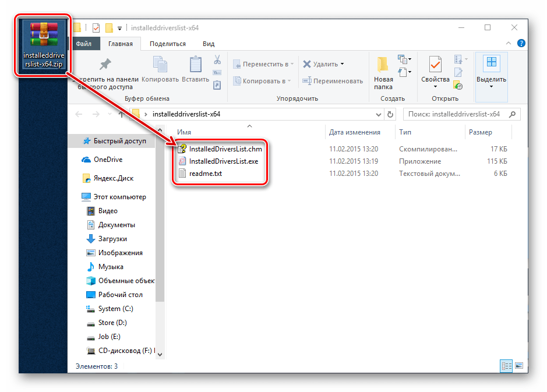The height and width of the screenshot is (392, 547).
Task: Click the Новая папка folder icon
Action: [383, 65]
